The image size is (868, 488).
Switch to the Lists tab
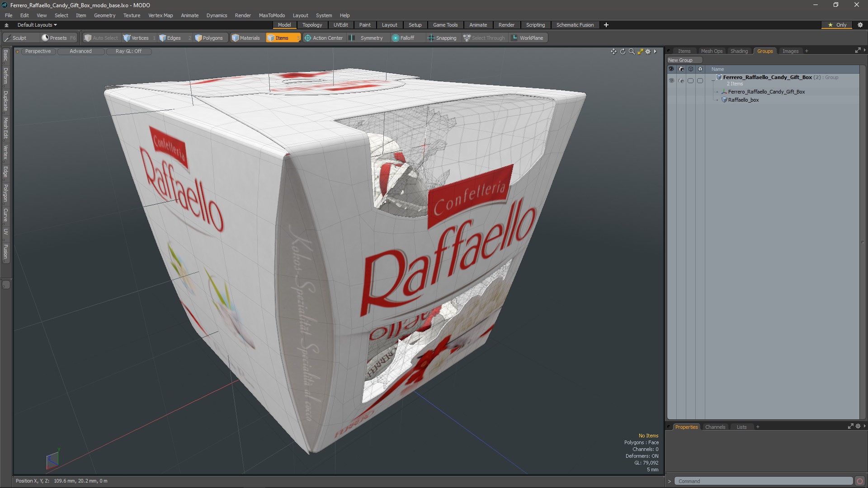click(x=741, y=427)
